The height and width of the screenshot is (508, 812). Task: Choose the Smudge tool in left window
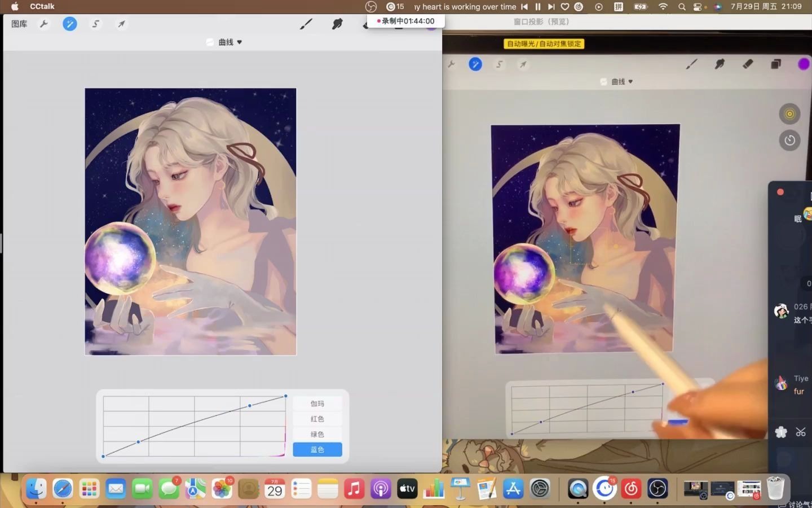(x=337, y=24)
